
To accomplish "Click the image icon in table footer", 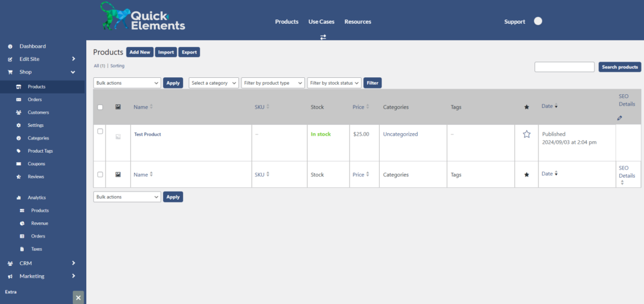I will click(x=118, y=175).
